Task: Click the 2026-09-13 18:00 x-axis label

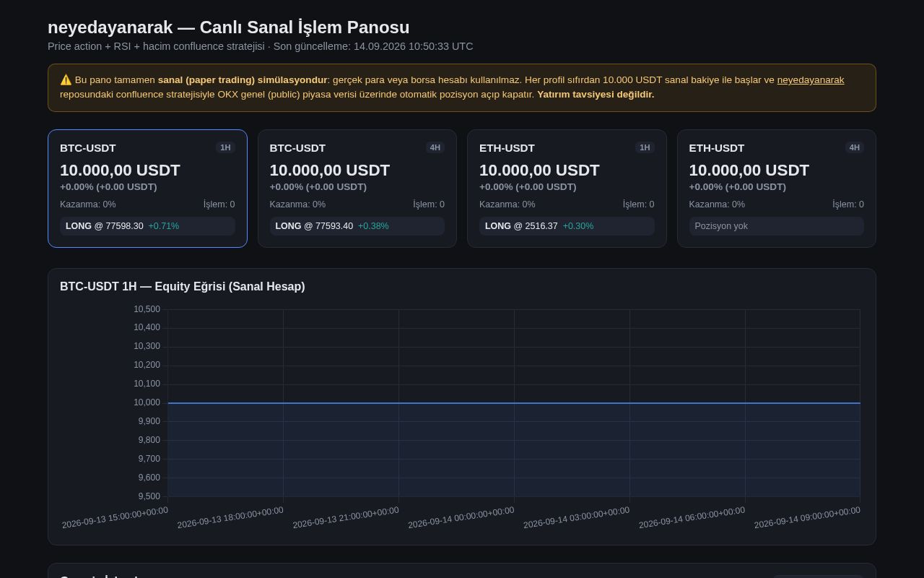Action: [230, 517]
